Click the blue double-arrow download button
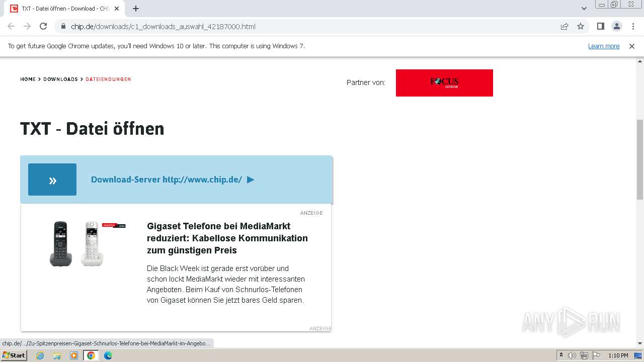The image size is (644, 362). 52,179
